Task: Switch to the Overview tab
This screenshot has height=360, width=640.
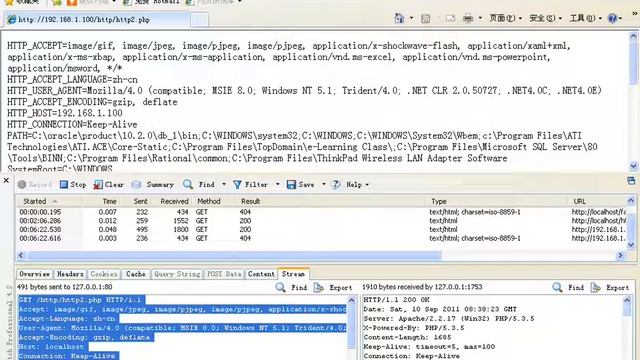Action: (35, 274)
